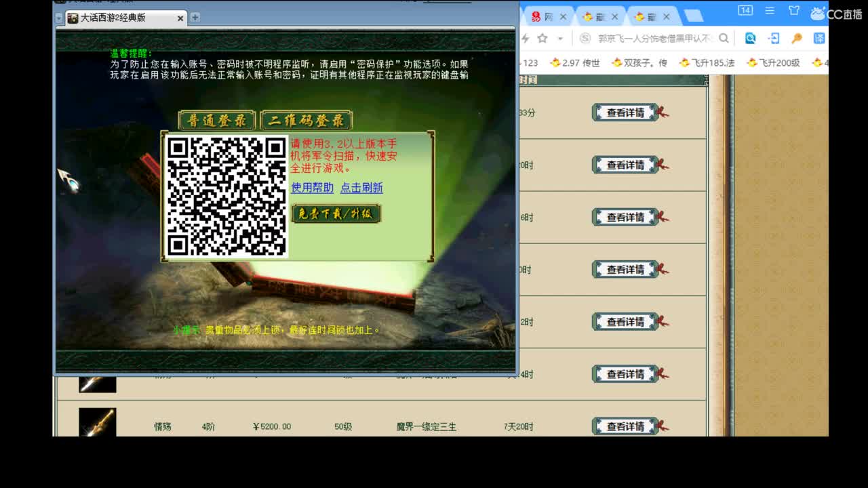Image resolution: width=868 pixels, height=488 pixels.
Task: Close the 大话西游2经典版 tab
Action: (180, 18)
